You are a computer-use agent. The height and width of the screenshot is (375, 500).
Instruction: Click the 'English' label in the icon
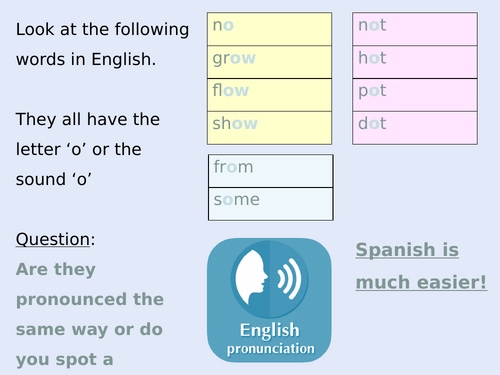pyautogui.click(x=270, y=331)
